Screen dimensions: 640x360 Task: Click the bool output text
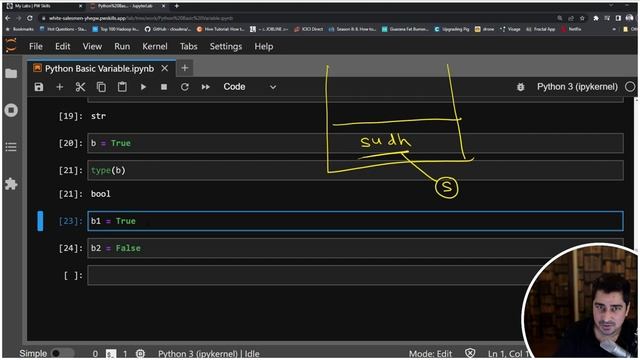(100, 194)
